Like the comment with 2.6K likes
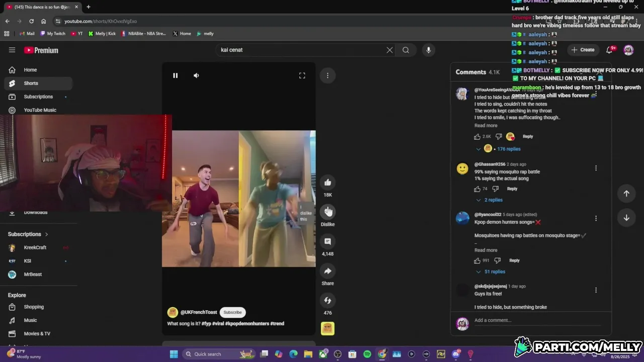The width and height of the screenshot is (644, 362). click(x=477, y=137)
